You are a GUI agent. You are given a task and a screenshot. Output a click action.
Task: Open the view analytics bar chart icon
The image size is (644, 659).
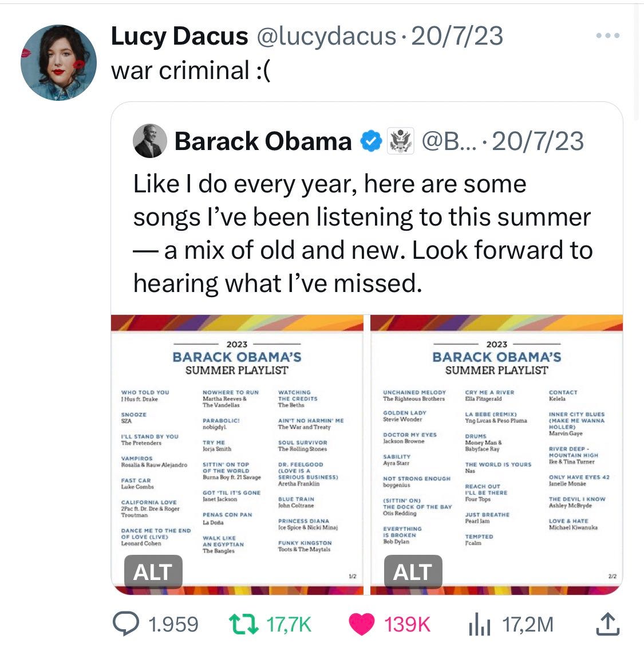(x=479, y=624)
